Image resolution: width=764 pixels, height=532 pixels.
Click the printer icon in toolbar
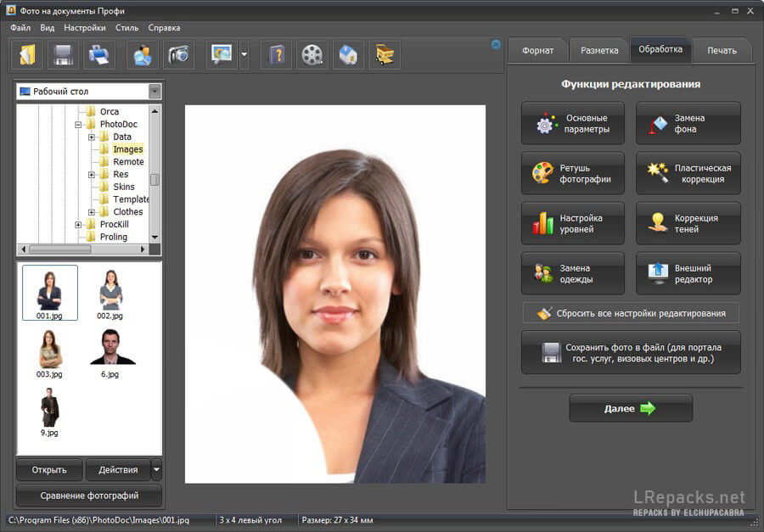(x=98, y=55)
